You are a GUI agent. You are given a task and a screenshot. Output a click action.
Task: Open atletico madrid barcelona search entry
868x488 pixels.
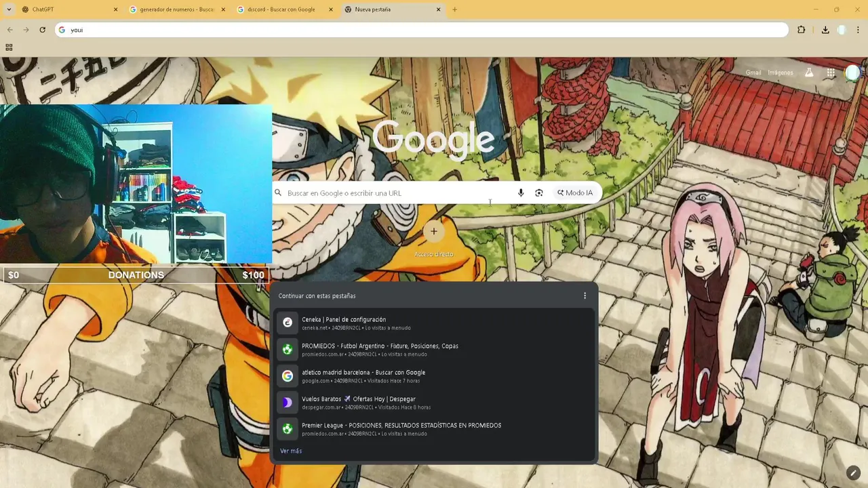[x=435, y=375]
